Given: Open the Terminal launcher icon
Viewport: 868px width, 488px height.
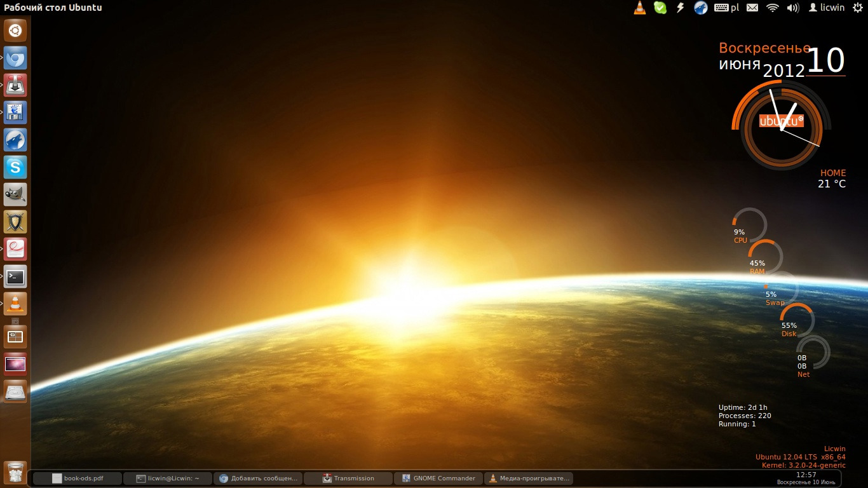Looking at the screenshot, I should click(15, 276).
